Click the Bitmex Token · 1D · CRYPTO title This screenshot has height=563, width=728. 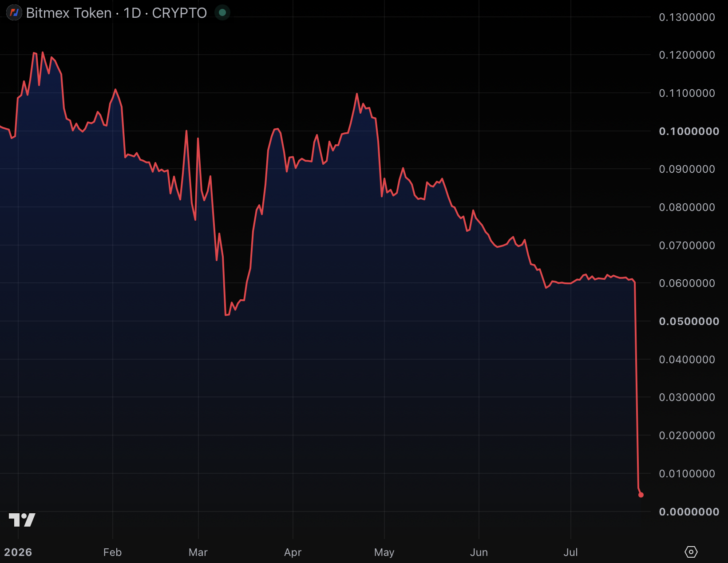116,13
